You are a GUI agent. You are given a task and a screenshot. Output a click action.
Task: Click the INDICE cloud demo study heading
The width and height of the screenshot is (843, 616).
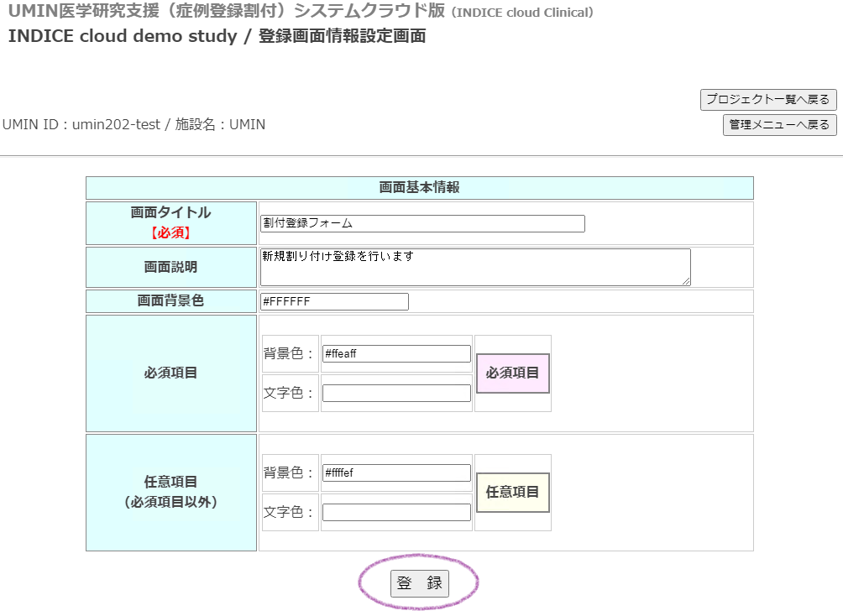point(123,37)
